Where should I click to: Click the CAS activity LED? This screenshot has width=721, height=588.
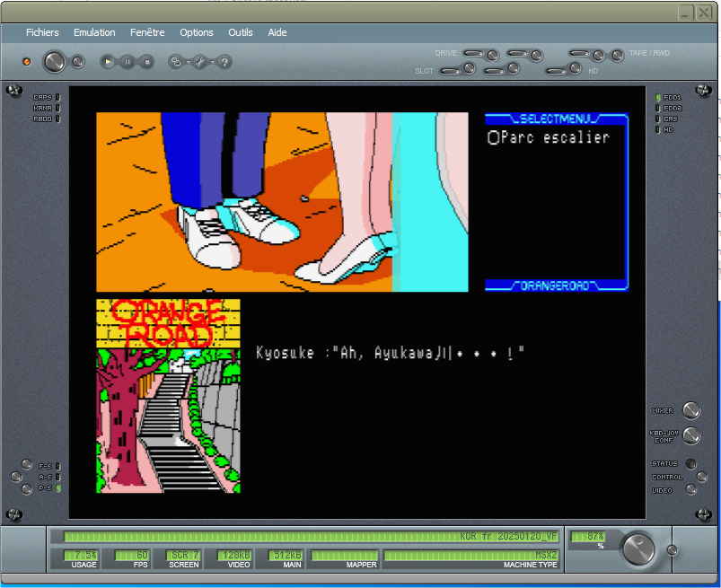[658, 119]
